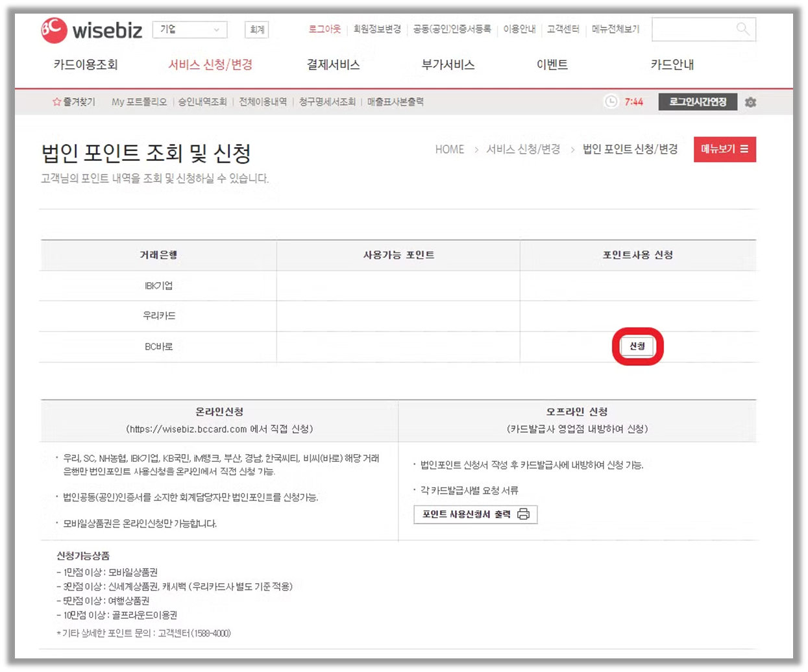
Task: Click 서비스 신청/변경 in the breadcrumb
Action: 523,149
